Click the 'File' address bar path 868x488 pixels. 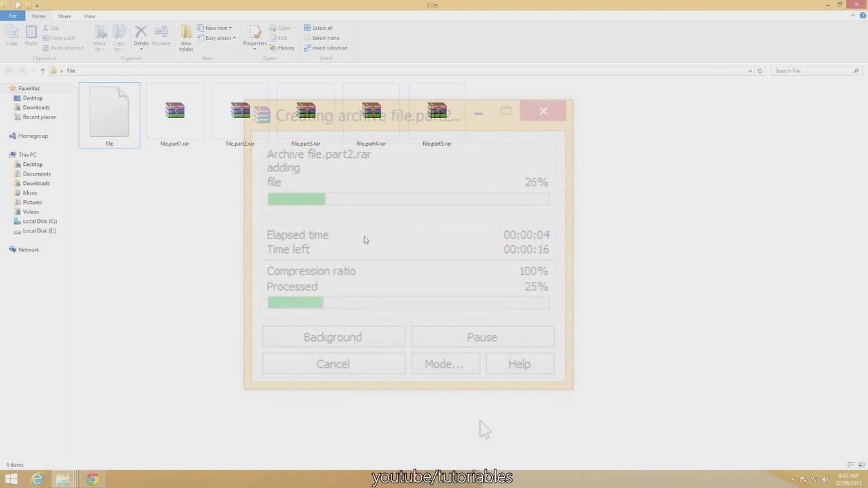(71, 70)
